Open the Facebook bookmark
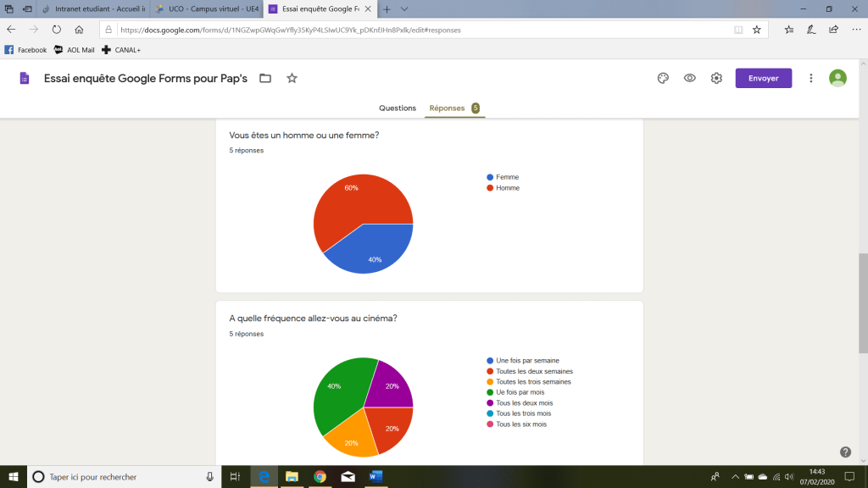The image size is (868, 488). click(25, 50)
